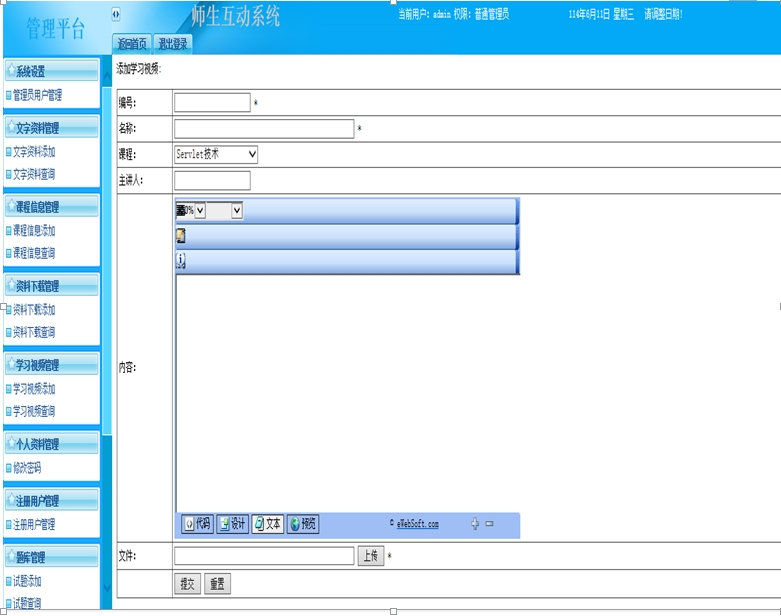
Task: Open 注册用户管理 link under its header
Action: (34, 524)
